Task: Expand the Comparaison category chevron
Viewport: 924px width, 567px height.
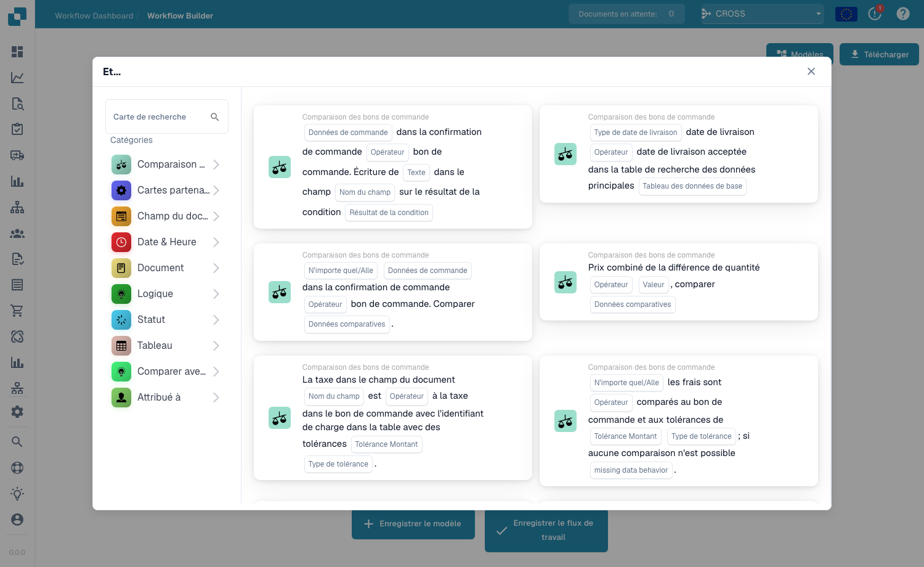Action: [216, 165]
